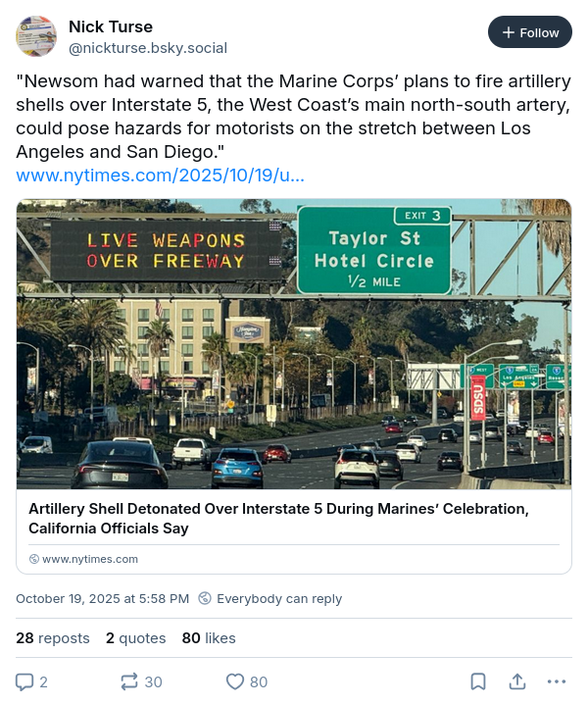The width and height of the screenshot is (588, 705).
Task: Repost using the arrows icon
Action: click(129, 681)
